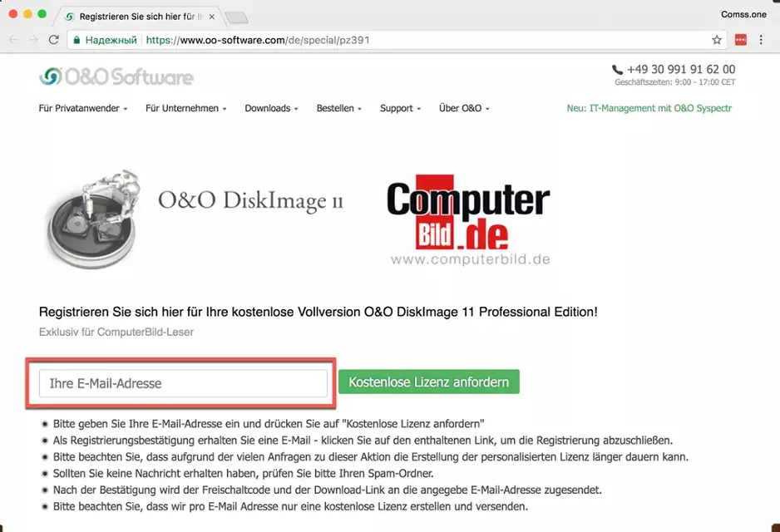This screenshot has height=532, width=780.
Task: Click the bullet starting Als Registrierungsbestätigung
Action: (363, 441)
